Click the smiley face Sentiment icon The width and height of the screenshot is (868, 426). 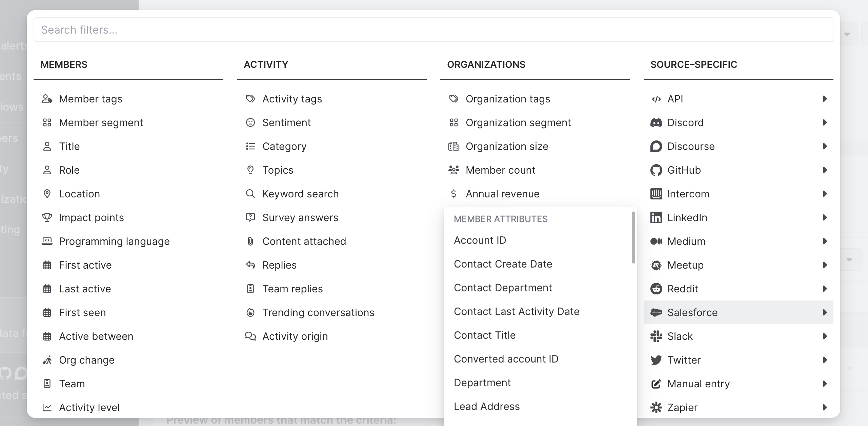click(x=250, y=122)
